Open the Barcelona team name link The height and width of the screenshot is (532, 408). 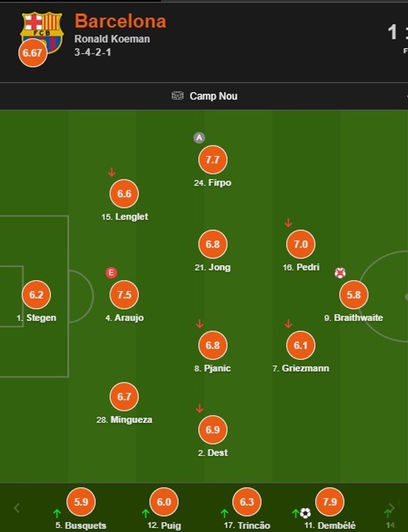coord(120,21)
